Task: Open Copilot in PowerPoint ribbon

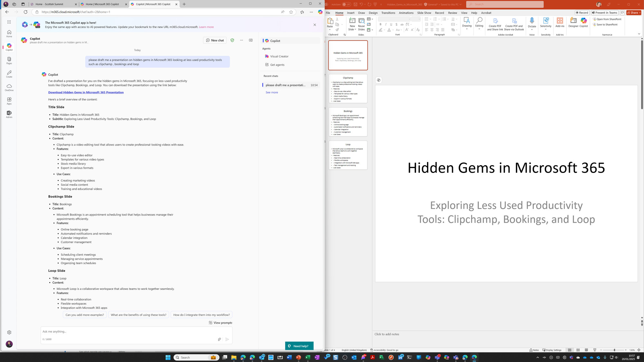Action: (x=584, y=23)
